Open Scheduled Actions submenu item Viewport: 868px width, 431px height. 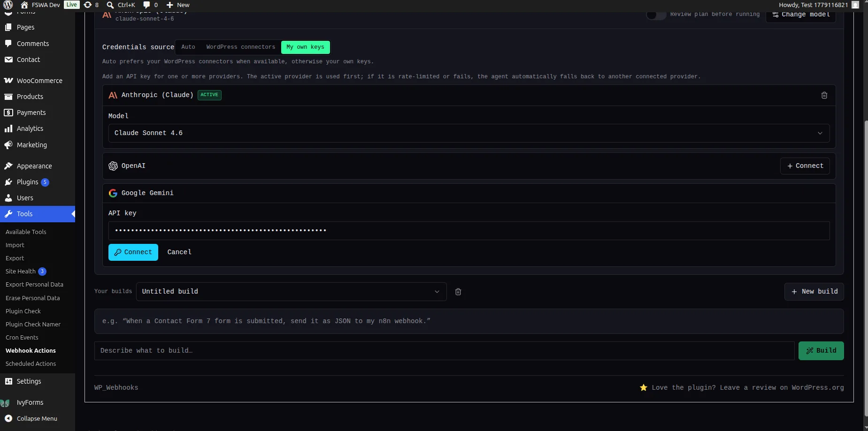[31, 364]
